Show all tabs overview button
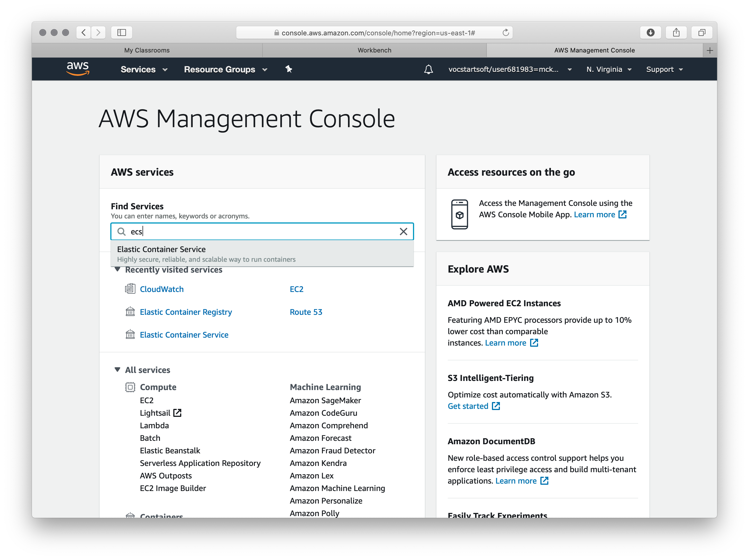The height and width of the screenshot is (560, 749). (702, 33)
